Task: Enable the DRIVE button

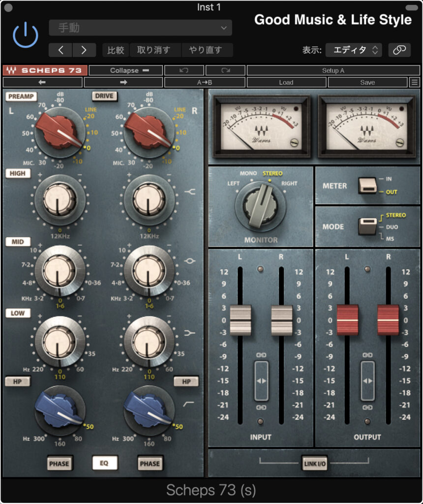Action: pos(104,96)
